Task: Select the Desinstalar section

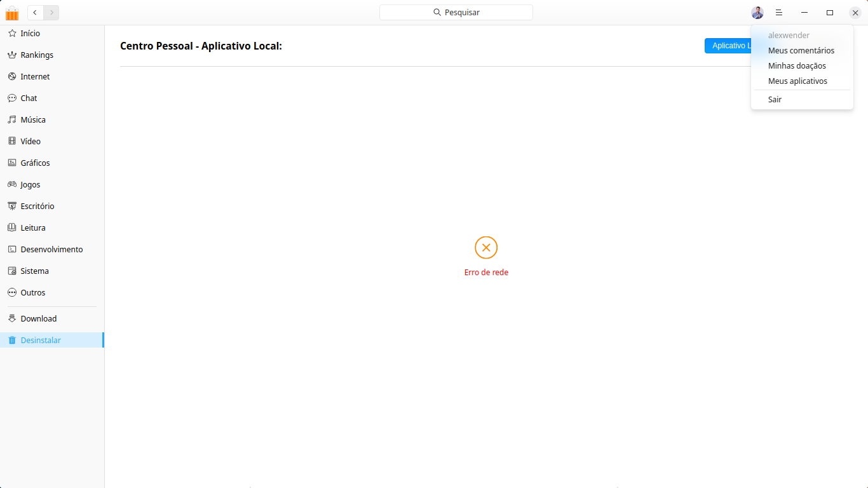Action: [x=39, y=340]
